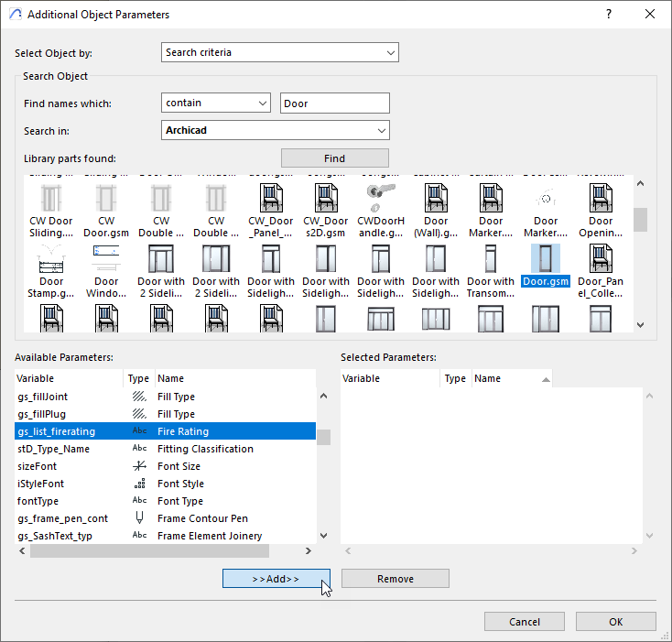Click the Door (Wall) library part icon
This screenshot has width=672, height=642.
coord(436,198)
